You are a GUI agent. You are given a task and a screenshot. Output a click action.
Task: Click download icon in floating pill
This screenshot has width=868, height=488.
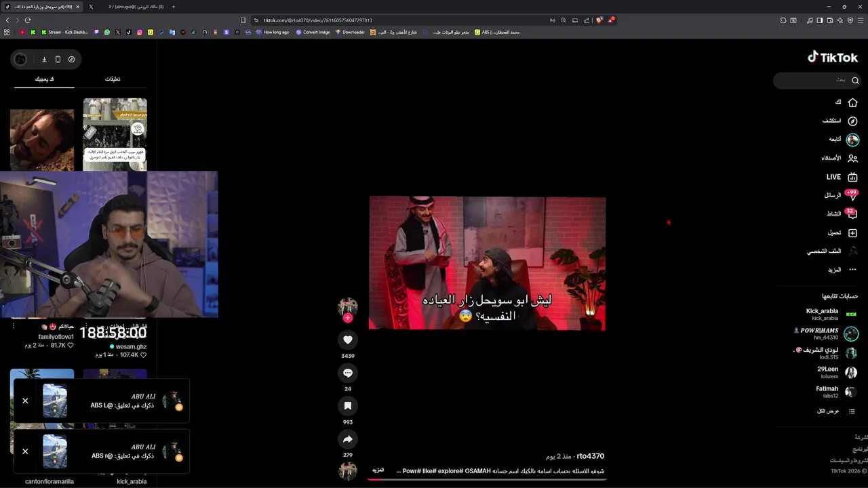(x=44, y=60)
